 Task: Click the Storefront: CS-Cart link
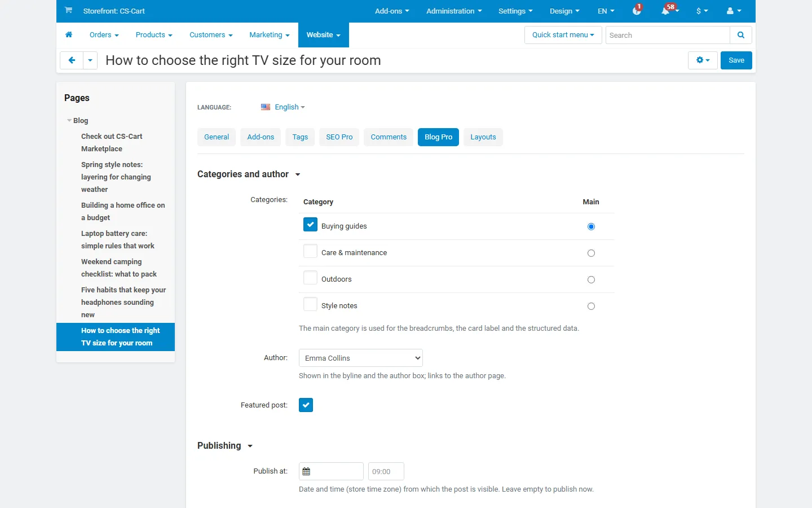click(x=114, y=11)
